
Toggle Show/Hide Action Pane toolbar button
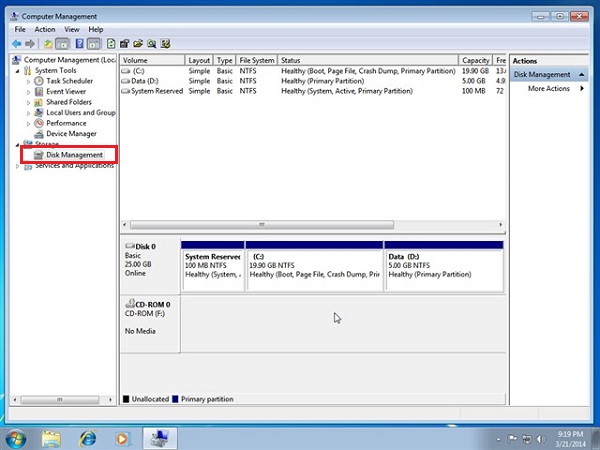[x=93, y=44]
